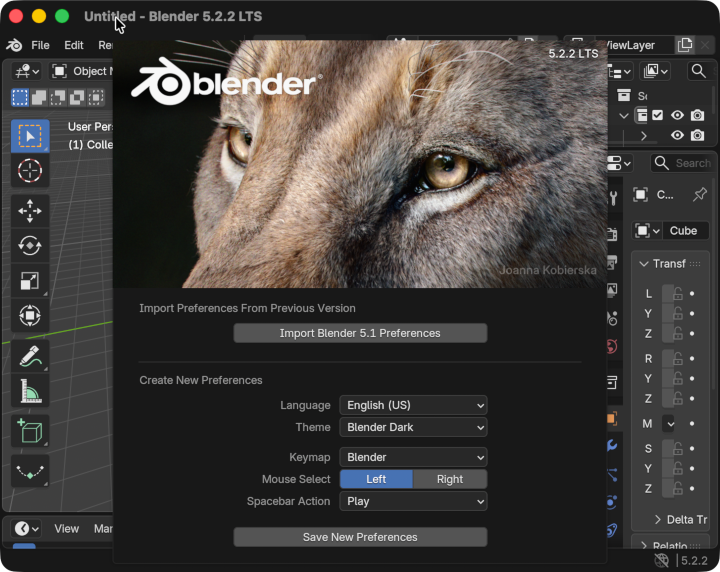
Task: Open the 3D viewport editor type dropdown
Action: (x=26, y=71)
